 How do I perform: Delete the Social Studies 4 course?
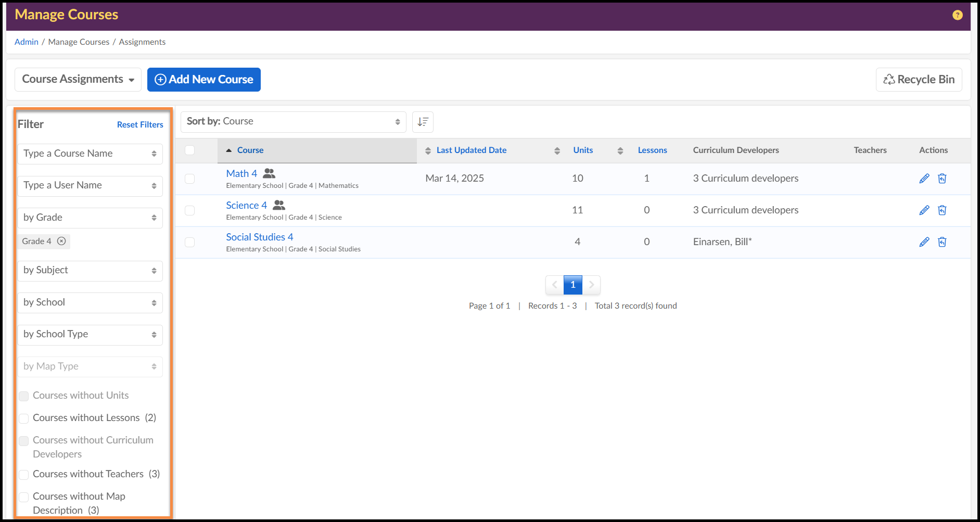(x=941, y=242)
